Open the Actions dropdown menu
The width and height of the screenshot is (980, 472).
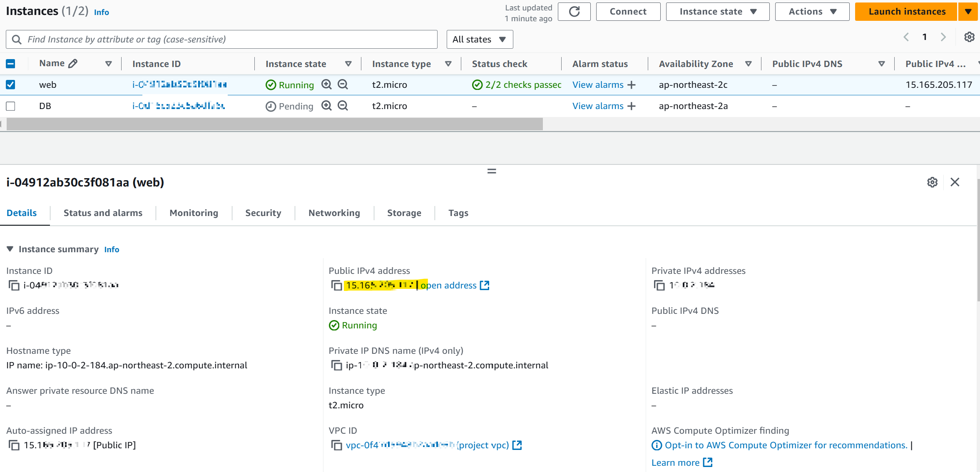[x=812, y=12]
